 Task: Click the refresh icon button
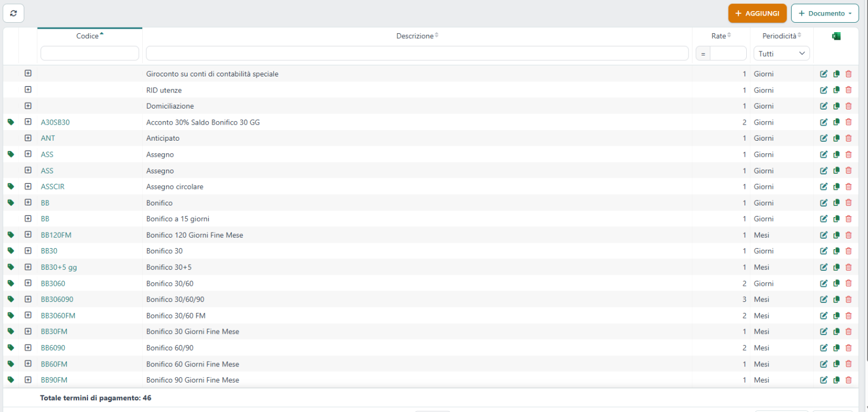click(14, 13)
